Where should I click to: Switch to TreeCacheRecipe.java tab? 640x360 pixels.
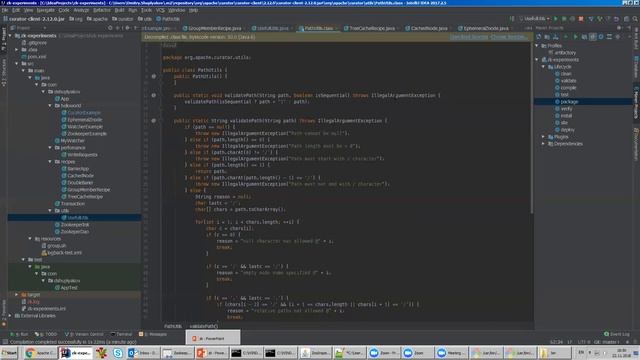(x=369, y=28)
